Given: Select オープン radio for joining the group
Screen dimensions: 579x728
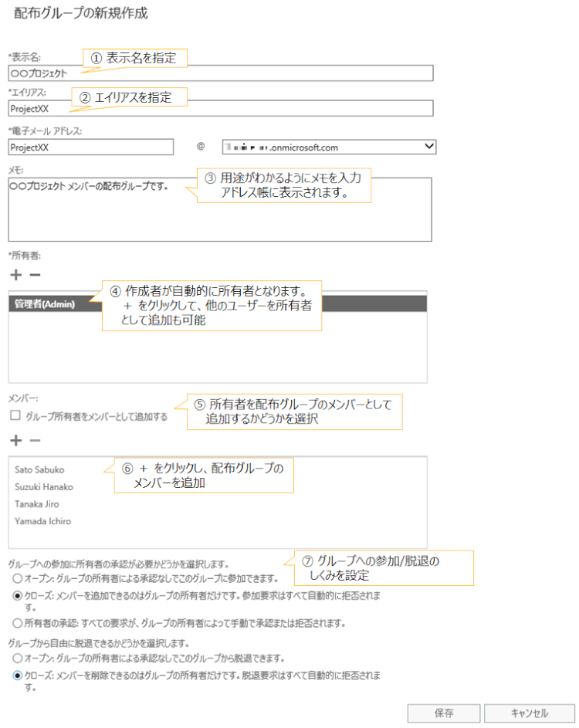Looking at the screenshot, I should [x=18, y=578].
